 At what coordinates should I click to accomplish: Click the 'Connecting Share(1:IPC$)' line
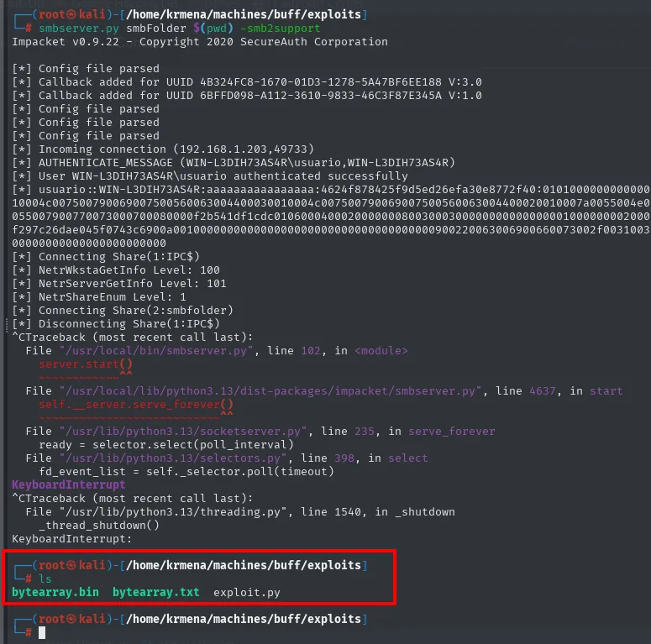pyautogui.click(x=106, y=256)
